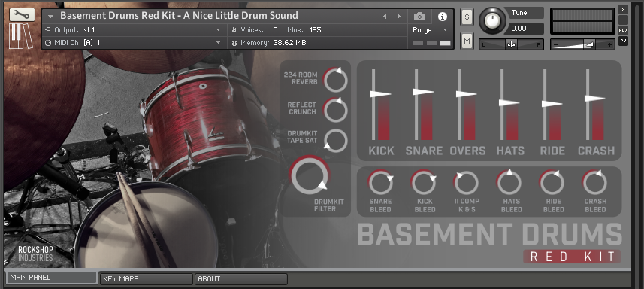
Task: Solo the instrument with S button
Action: coord(467,17)
